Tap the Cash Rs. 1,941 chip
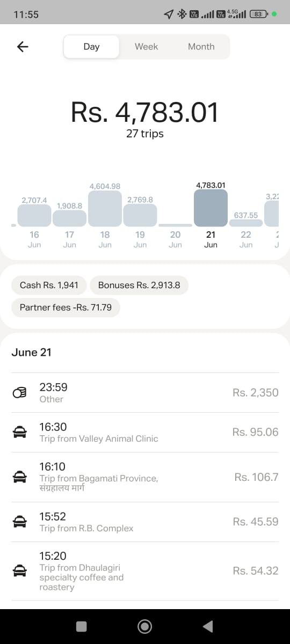This screenshot has width=290, height=644. tap(49, 285)
